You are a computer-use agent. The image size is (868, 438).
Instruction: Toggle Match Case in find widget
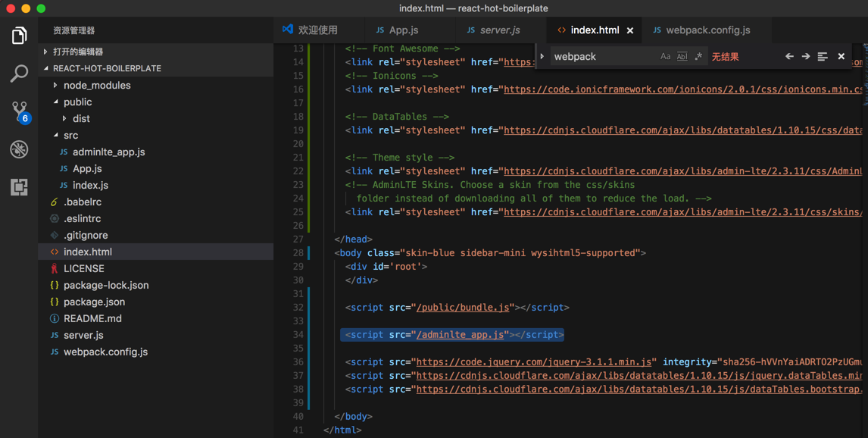tap(665, 57)
